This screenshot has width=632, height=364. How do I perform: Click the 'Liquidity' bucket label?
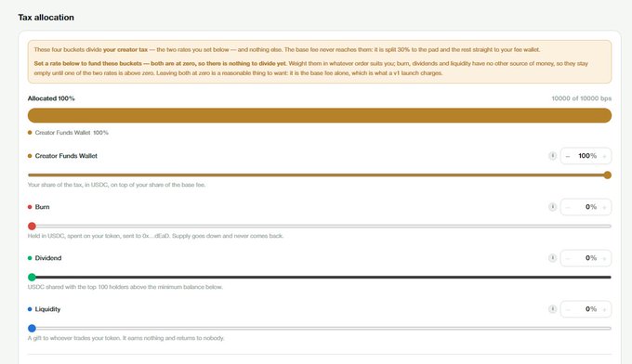pos(47,309)
